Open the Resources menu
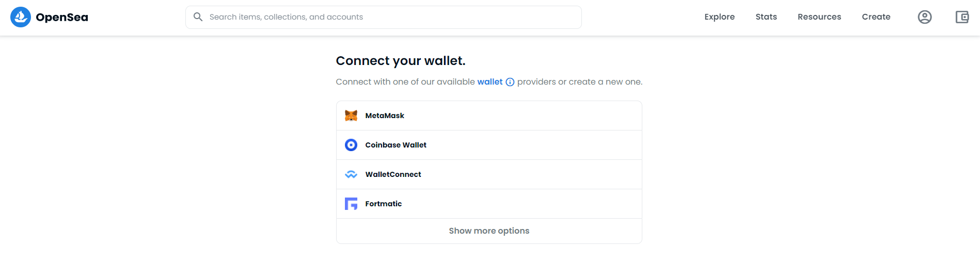This screenshot has height=278, width=980. pos(819,17)
